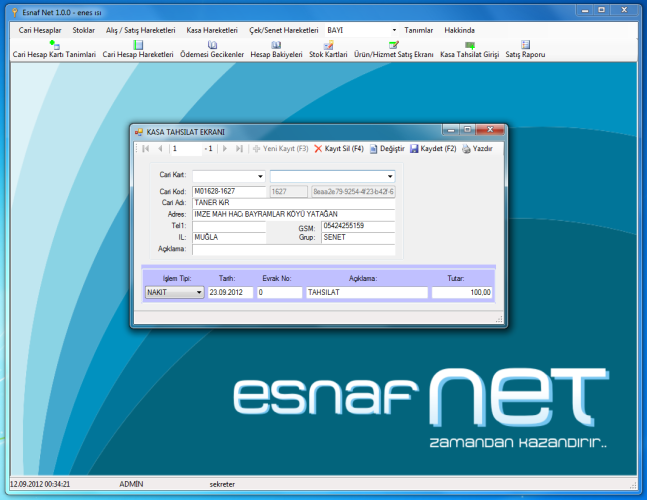This screenshot has height=500, width=647.
Task: Open Cari Hesaplar menu
Action: 40,30
